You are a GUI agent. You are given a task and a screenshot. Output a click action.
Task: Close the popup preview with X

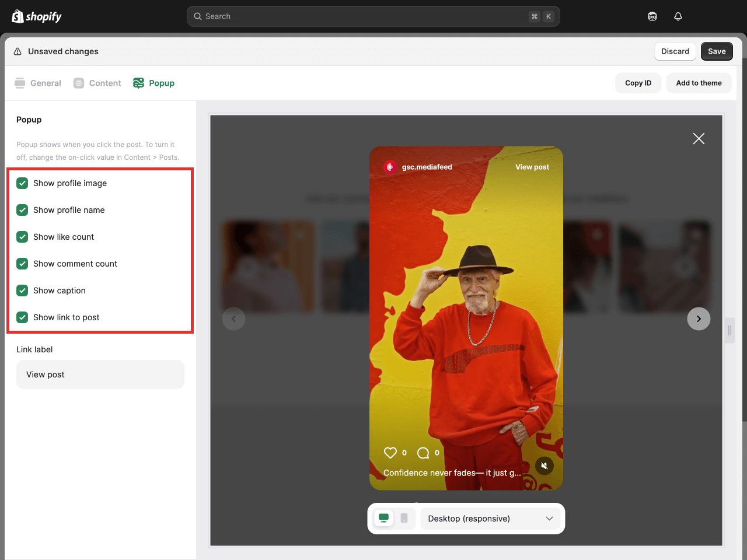click(699, 138)
